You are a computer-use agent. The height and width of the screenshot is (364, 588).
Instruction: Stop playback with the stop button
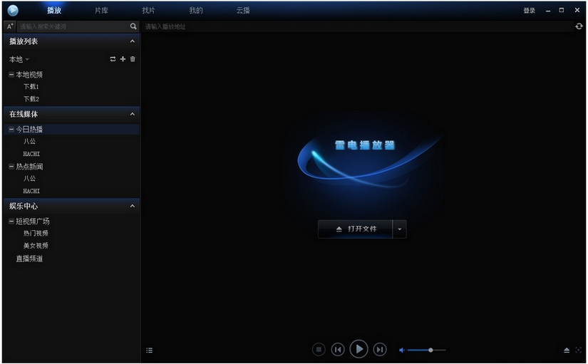pos(319,349)
